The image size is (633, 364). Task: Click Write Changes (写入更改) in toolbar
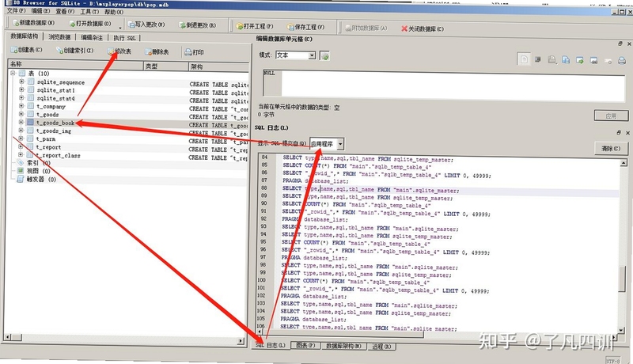pos(146,25)
